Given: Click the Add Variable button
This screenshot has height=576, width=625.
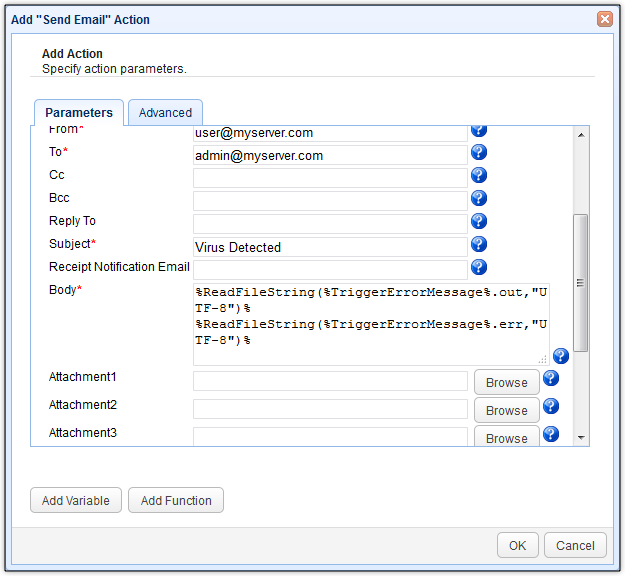Looking at the screenshot, I should (x=76, y=500).
